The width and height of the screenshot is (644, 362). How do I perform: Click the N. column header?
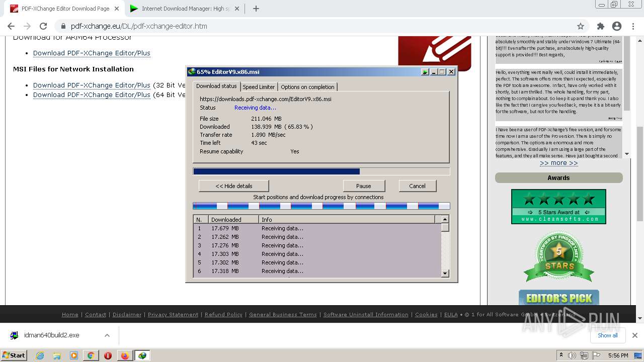tap(201, 220)
